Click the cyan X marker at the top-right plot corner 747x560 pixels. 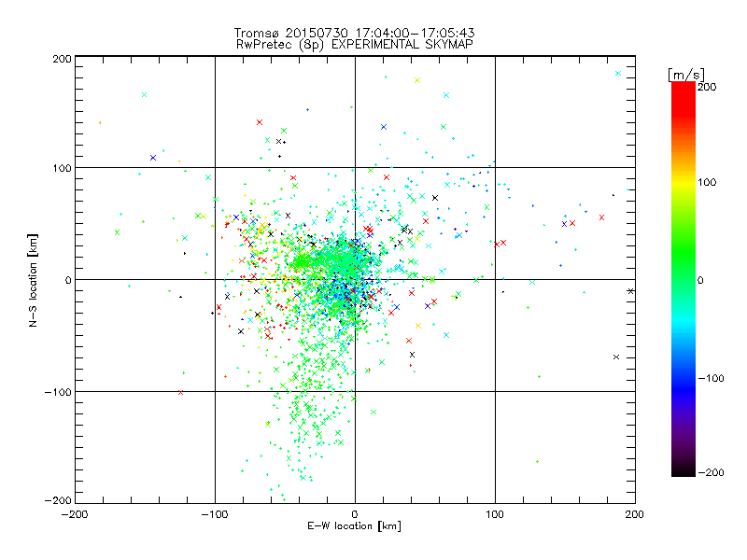coord(618,74)
